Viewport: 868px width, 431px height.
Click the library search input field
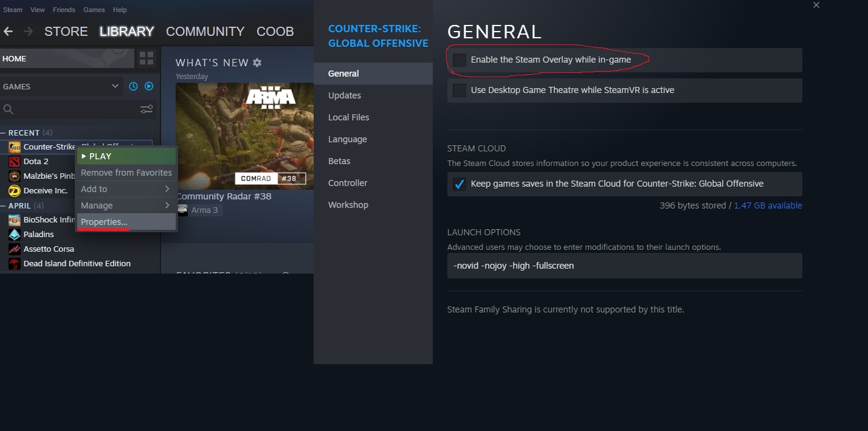[77, 109]
